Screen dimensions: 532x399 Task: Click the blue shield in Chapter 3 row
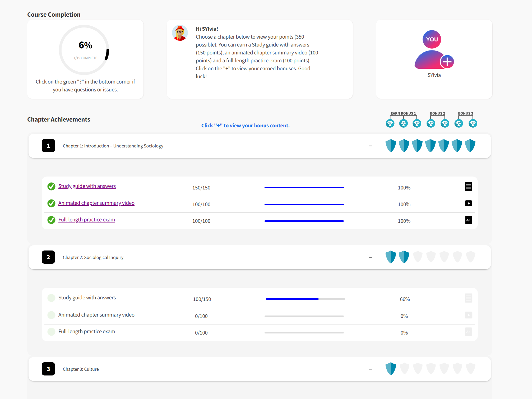point(391,369)
